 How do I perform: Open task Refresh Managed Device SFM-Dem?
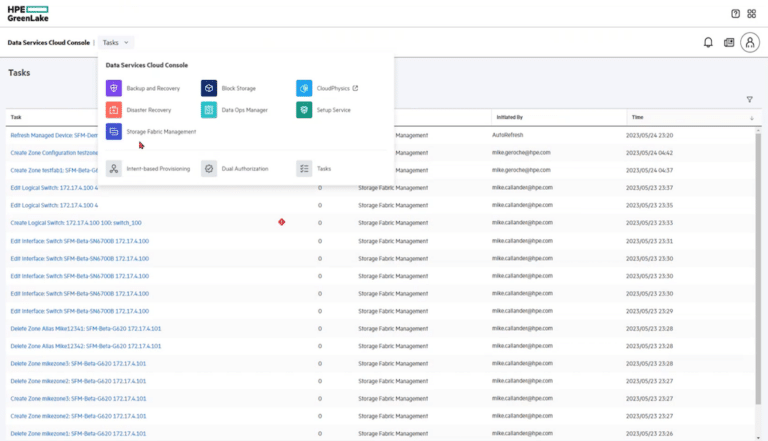pyautogui.click(x=54, y=135)
